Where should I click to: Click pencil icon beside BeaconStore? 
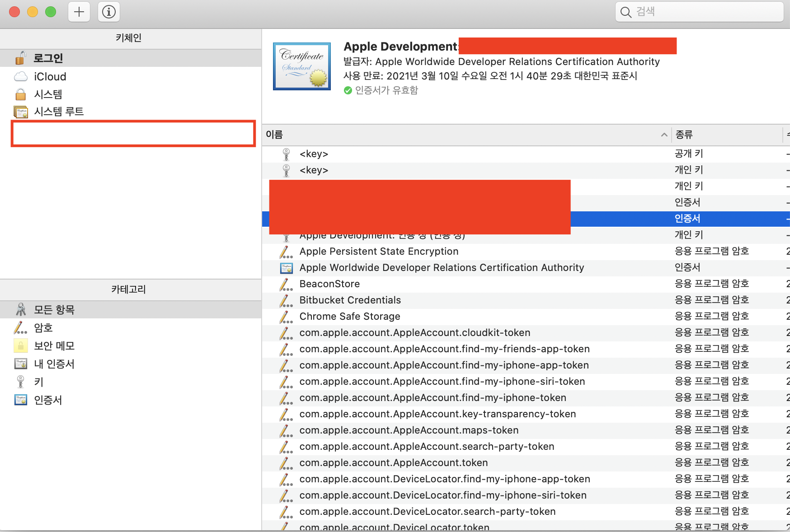286,284
